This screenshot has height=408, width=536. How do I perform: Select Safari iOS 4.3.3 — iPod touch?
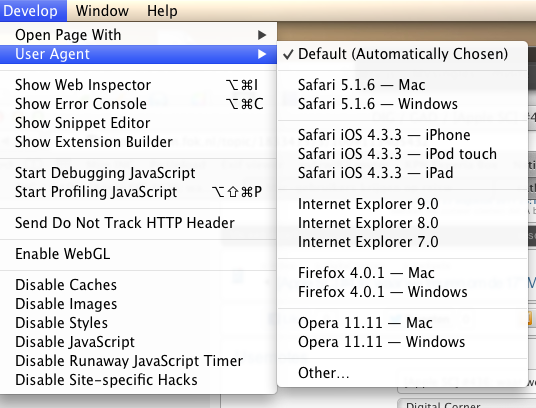(402, 154)
